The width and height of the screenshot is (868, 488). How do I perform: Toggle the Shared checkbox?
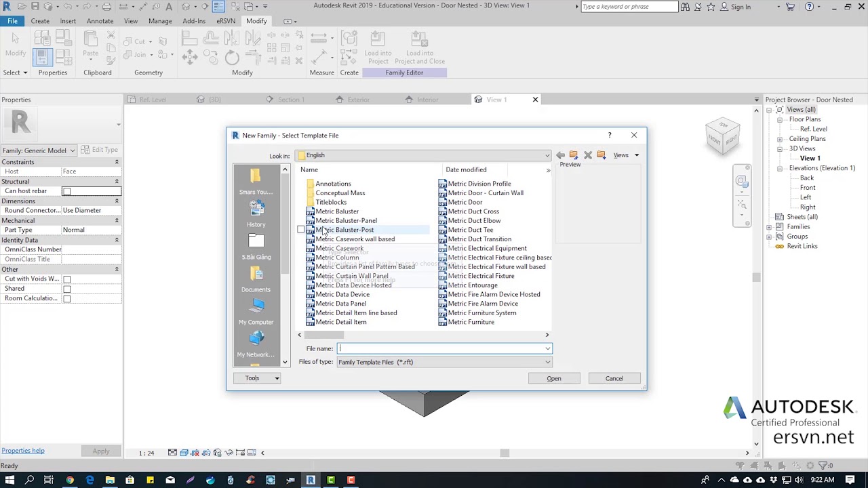pos(66,289)
